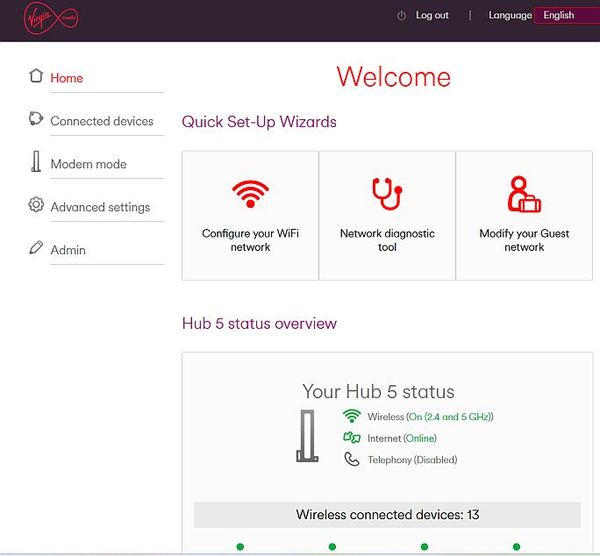Image resolution: width=600 pixels, height=556 pixels.
Task: Click the Home house icon
Action: click(x=36, y=75)
